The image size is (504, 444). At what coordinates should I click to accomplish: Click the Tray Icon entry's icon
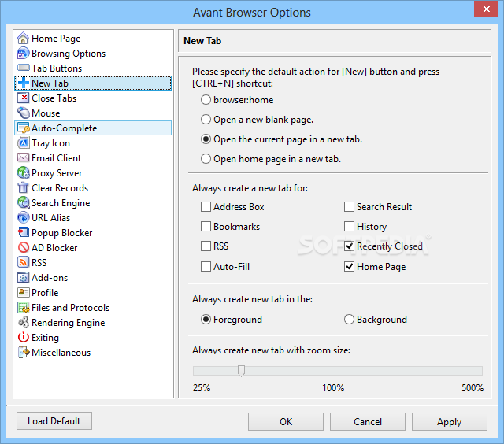tap(23, 143)
